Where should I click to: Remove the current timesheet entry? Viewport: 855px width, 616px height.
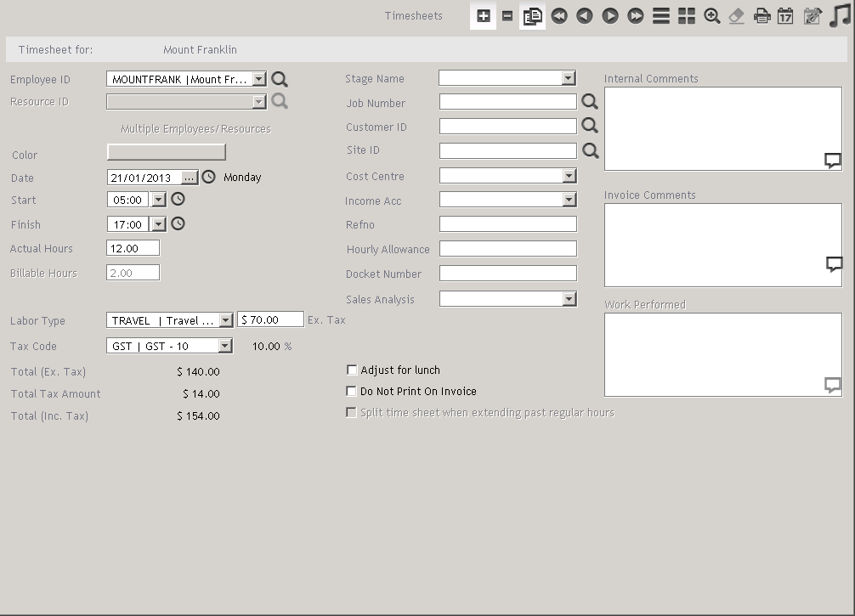tap(507, 15)
